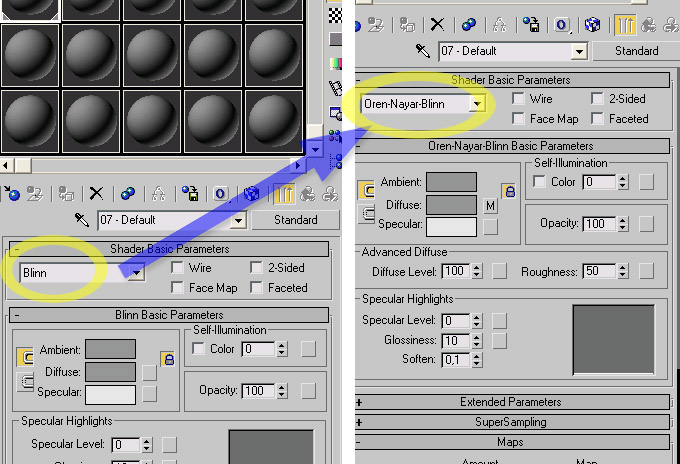Tick Face Map checkbox in right panel
The image size is (680, 464).
coord(518,119)
